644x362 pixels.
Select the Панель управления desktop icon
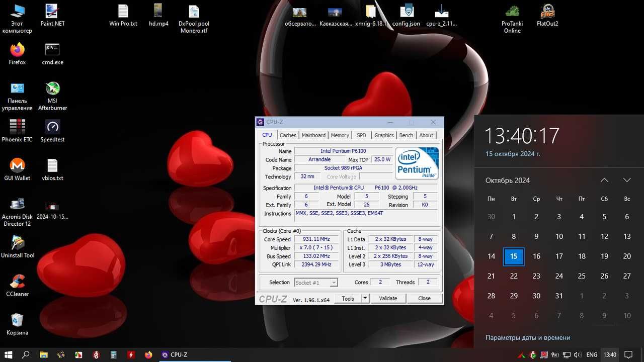pos(17,97)
